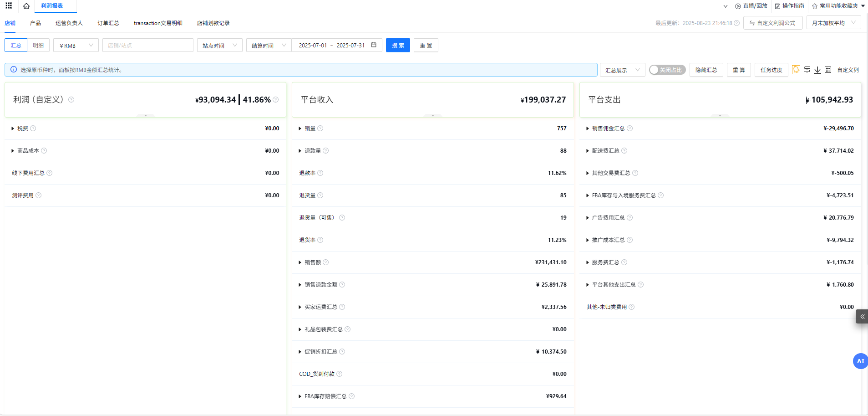Click the blue AI assistant button
Image resolution: width=868 pixels, height=416 pixels.
click(x=860, y=361)
